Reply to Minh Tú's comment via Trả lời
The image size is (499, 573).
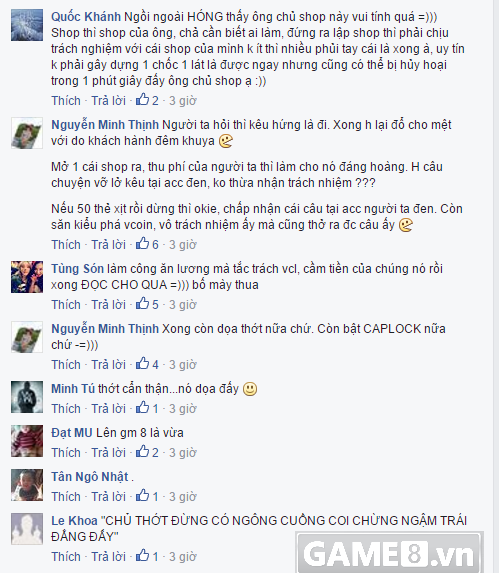(x=108, y=409)
